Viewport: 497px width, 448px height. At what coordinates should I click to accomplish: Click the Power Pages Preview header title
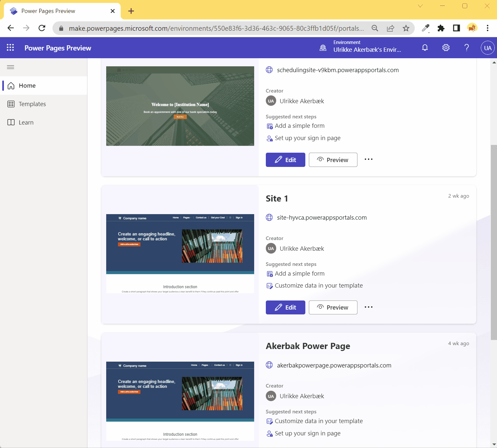pos(58,48)
